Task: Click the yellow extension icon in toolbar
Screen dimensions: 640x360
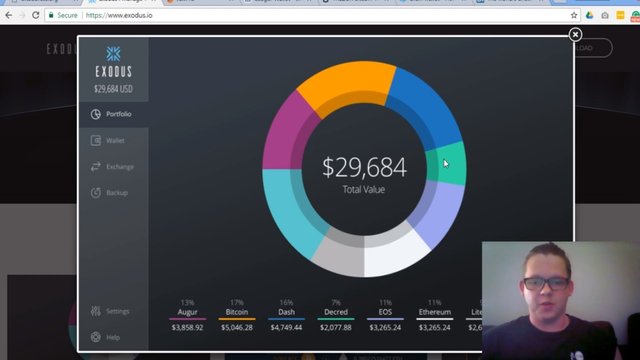Action: point(620,15)
